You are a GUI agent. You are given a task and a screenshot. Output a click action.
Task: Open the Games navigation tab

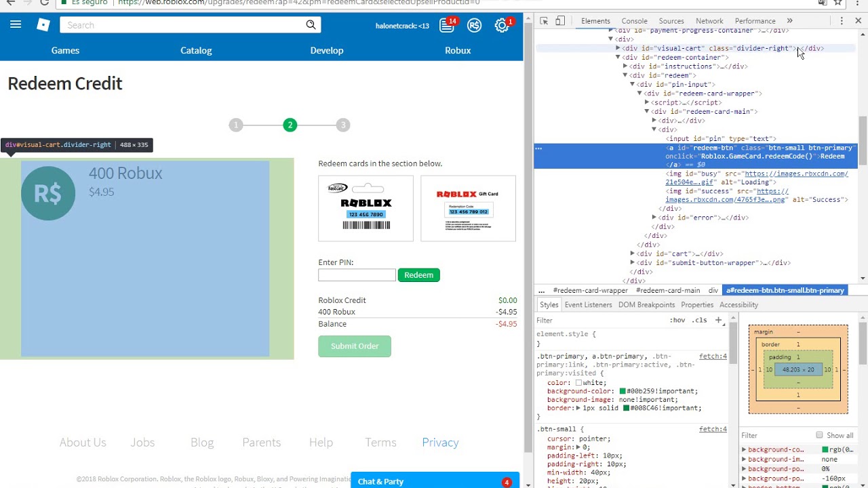(x=65, y=50)
